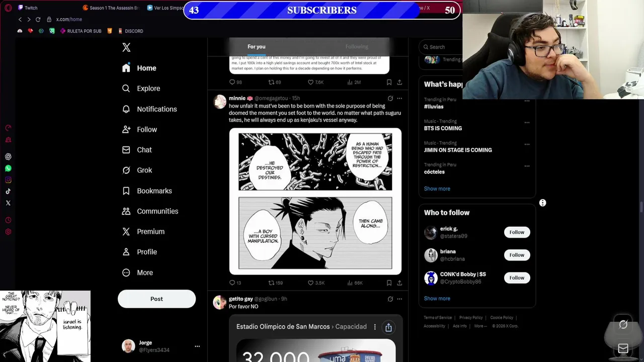The height and width of the screenshot is (362, 644).
Task: Like minnie's post with 3.5K likes
Action: tap(316, 283)
